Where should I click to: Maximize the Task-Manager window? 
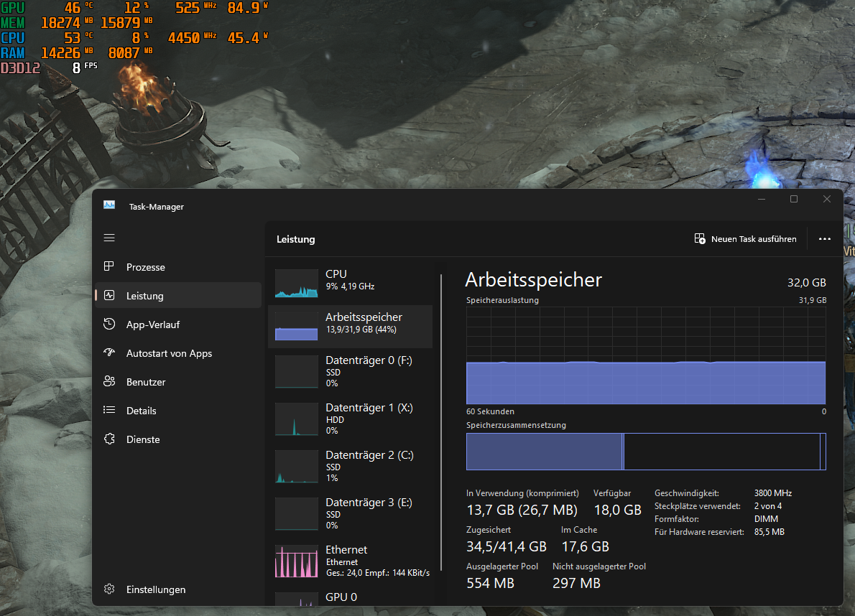(794, 199)
